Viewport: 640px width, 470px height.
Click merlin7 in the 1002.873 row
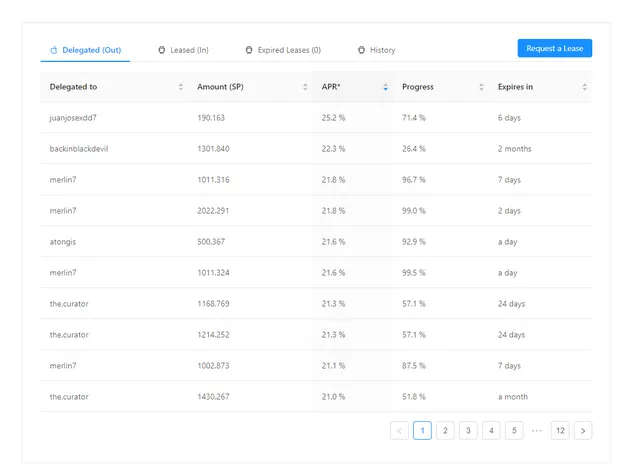[x=63, y=366]
